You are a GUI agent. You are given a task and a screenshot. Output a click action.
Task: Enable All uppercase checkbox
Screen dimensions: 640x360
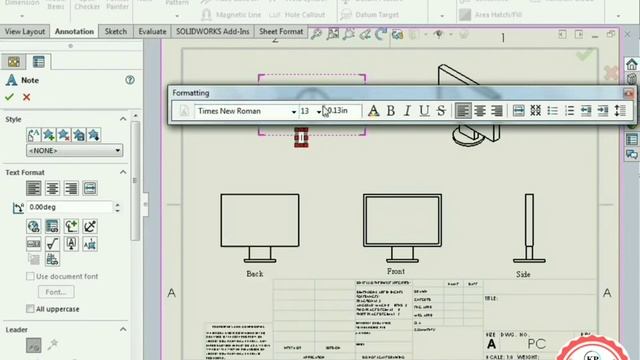30,309
